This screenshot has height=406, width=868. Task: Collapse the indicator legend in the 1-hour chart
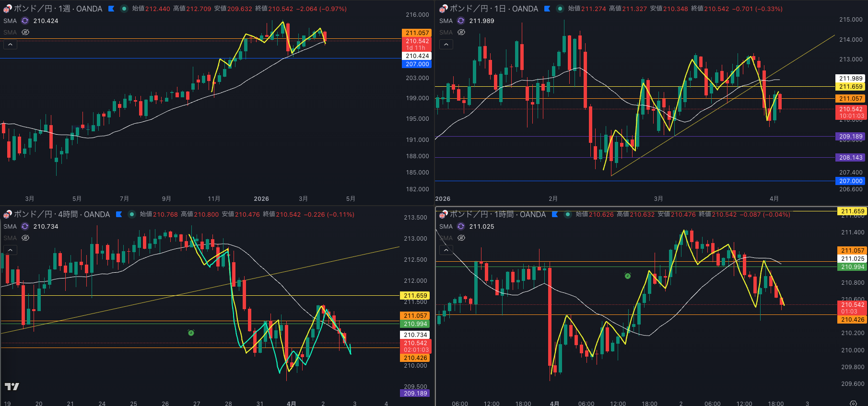pos(446,250)
